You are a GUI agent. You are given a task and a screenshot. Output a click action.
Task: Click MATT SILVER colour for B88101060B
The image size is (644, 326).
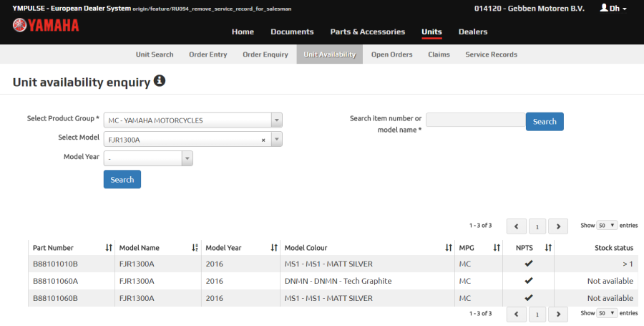click(328, 299)
